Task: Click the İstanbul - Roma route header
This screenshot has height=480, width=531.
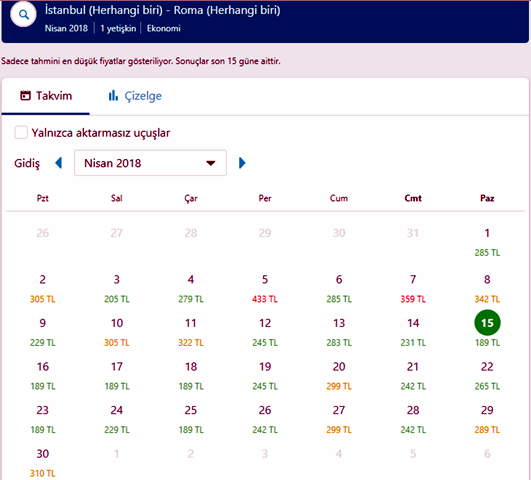Action: tap(163, 10)
